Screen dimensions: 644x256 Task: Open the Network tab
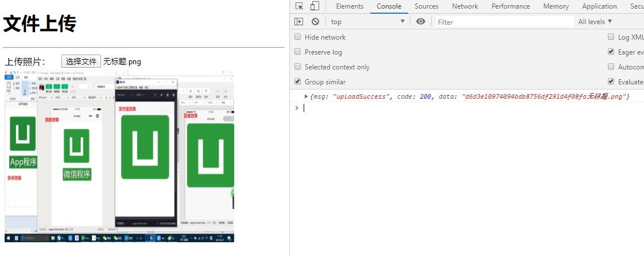pos(464,6)
